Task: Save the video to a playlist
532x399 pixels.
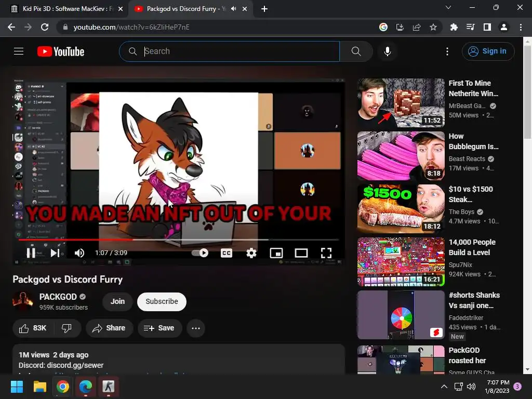Action: (159, 328)
